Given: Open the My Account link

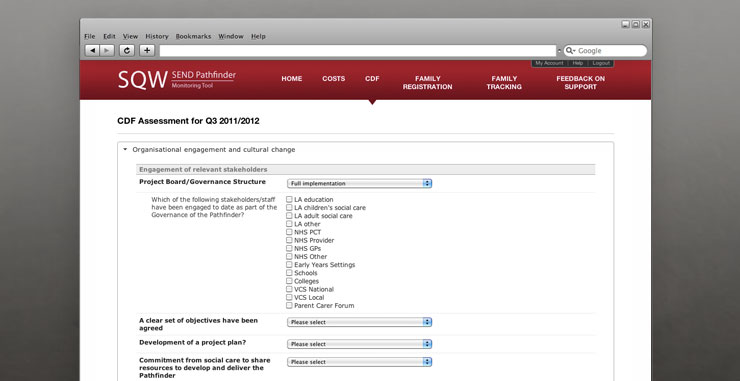Looking at the screenshot, I should (549, 63).
